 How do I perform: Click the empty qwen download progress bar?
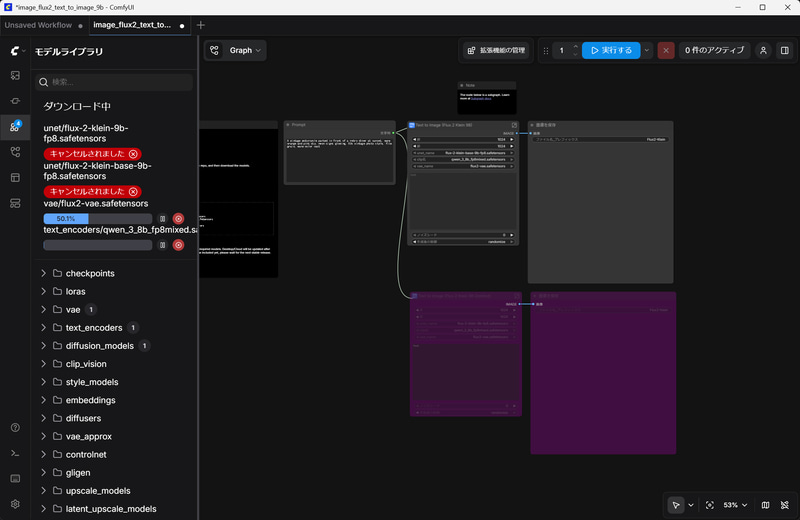pos(97,245)
